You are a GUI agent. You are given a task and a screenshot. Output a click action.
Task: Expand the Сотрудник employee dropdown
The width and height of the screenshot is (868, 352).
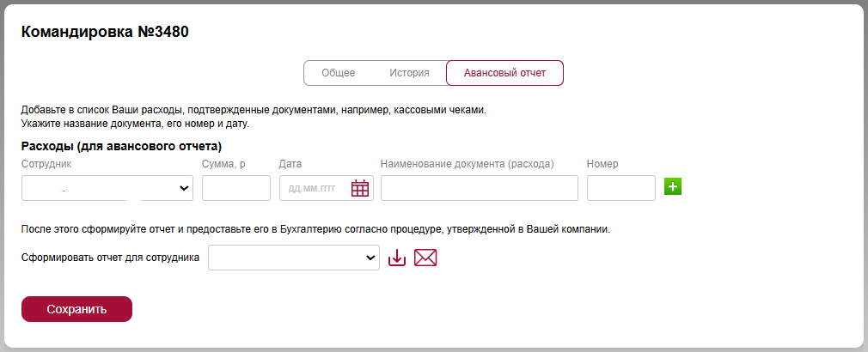[x=107, y=188]
